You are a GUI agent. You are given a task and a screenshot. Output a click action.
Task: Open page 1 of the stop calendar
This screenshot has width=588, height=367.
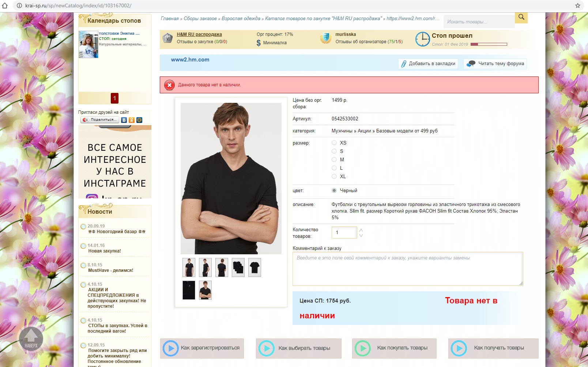(x=114, y=98)
